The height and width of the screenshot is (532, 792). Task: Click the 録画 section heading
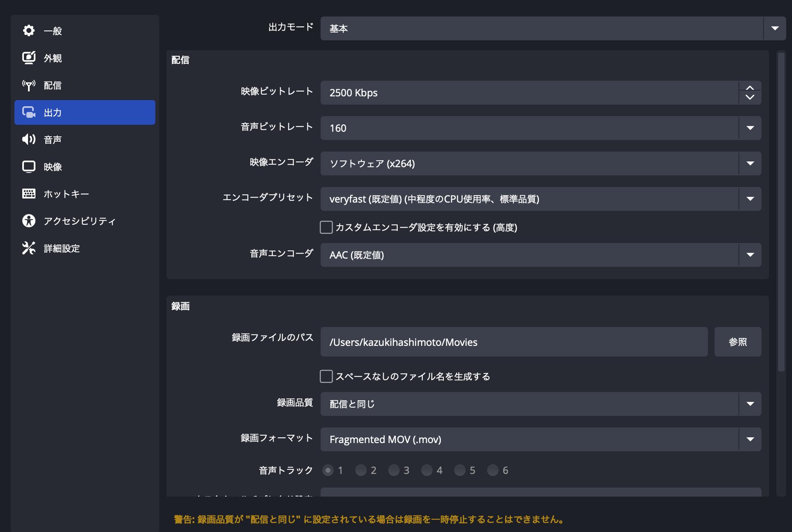tap(180, 306)
